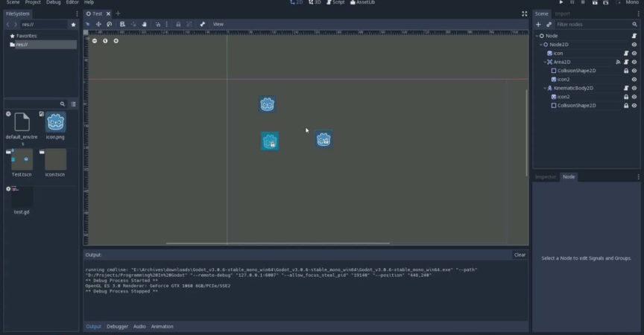Click the Filter nodes search field
This screenshot has height=335, width=644.
(593, 25)
